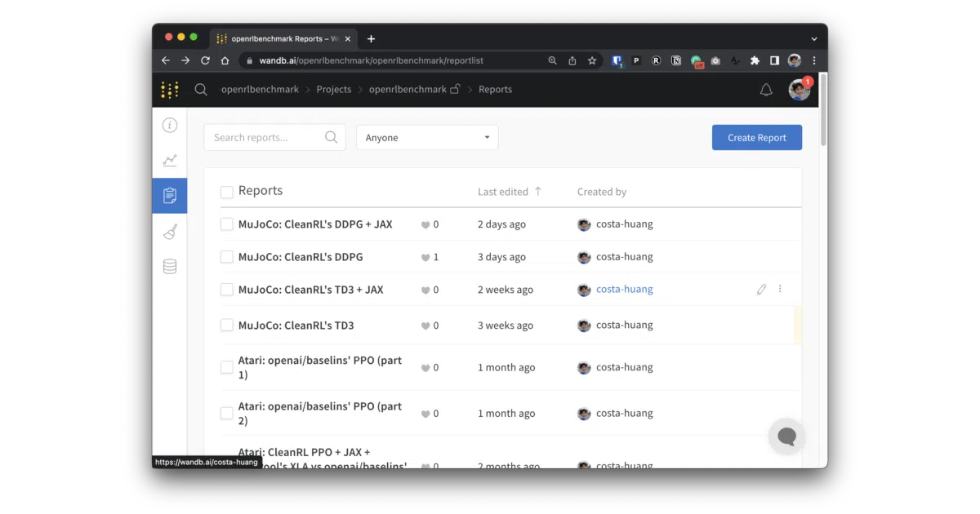980x514 pixels.
Task: Go forward in browser history
Action: pyautogui.click(x=185, y=60)
